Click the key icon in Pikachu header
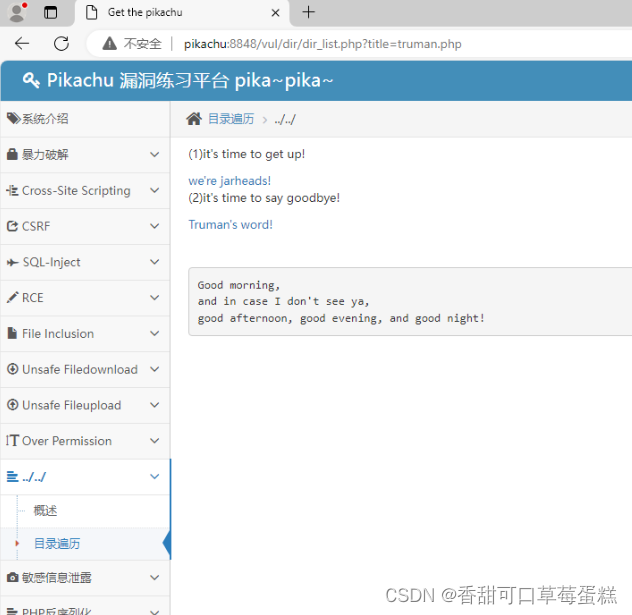The height and width of the screenshot is (615, 632). [x=31, y=80]
